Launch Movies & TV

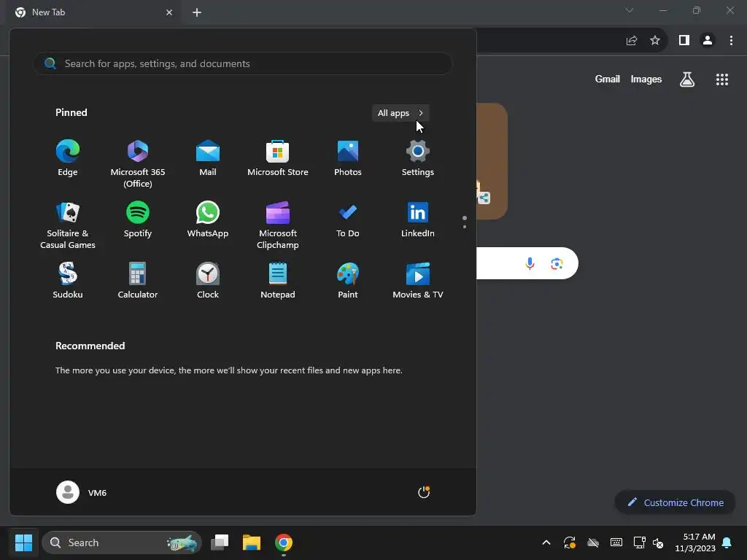(x=418, y=281)
